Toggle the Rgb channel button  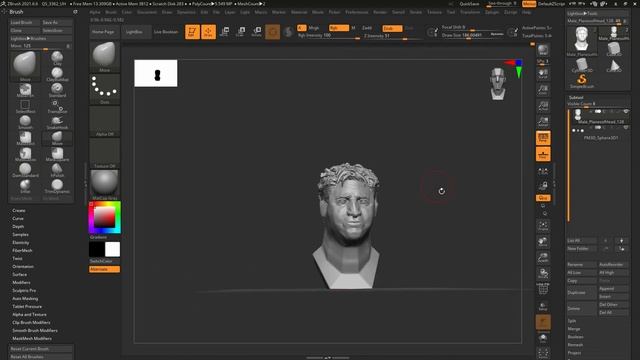339,28
